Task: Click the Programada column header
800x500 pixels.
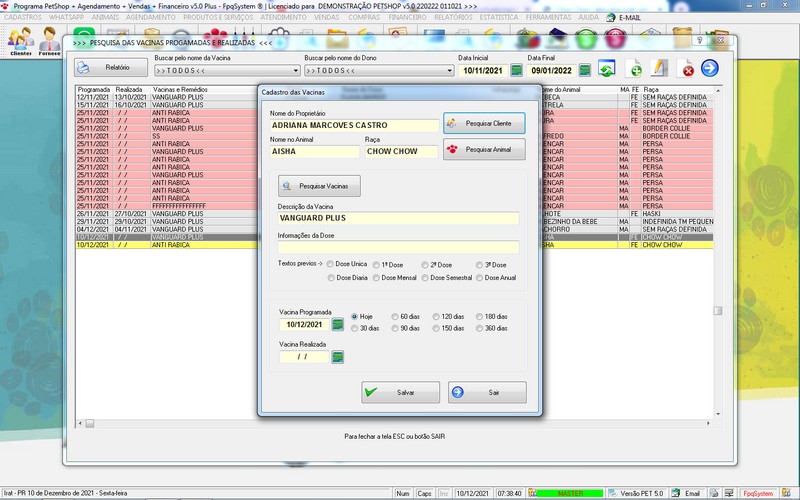Action: pyautogui.click(x=94, y=89)
